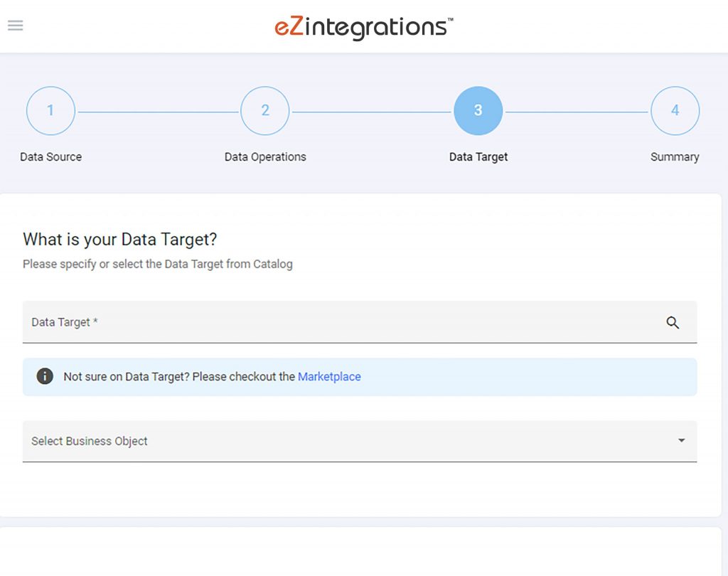This screenshot has width=728, height=576.
Task: Click the 'Please specify or select' subtitle text
Action: tap(157, 264)
